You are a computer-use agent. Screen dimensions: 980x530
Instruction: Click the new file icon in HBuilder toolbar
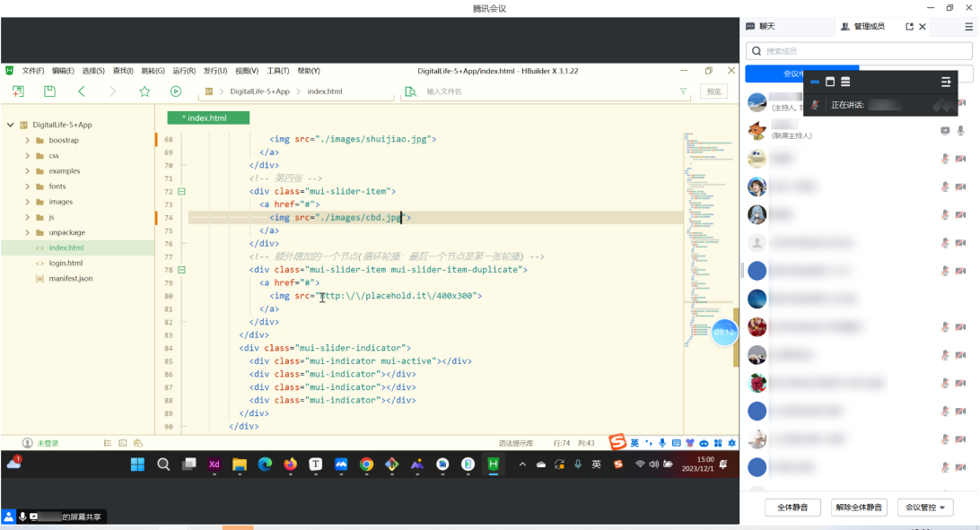(18, 91)
